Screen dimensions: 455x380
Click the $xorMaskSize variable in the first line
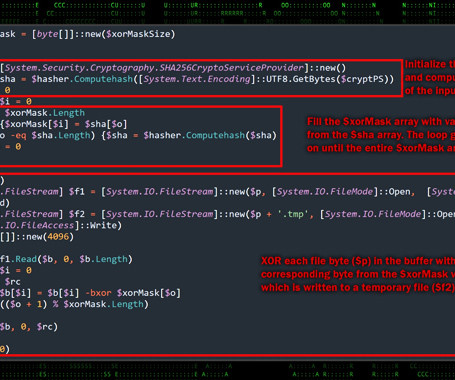point(138,34)
